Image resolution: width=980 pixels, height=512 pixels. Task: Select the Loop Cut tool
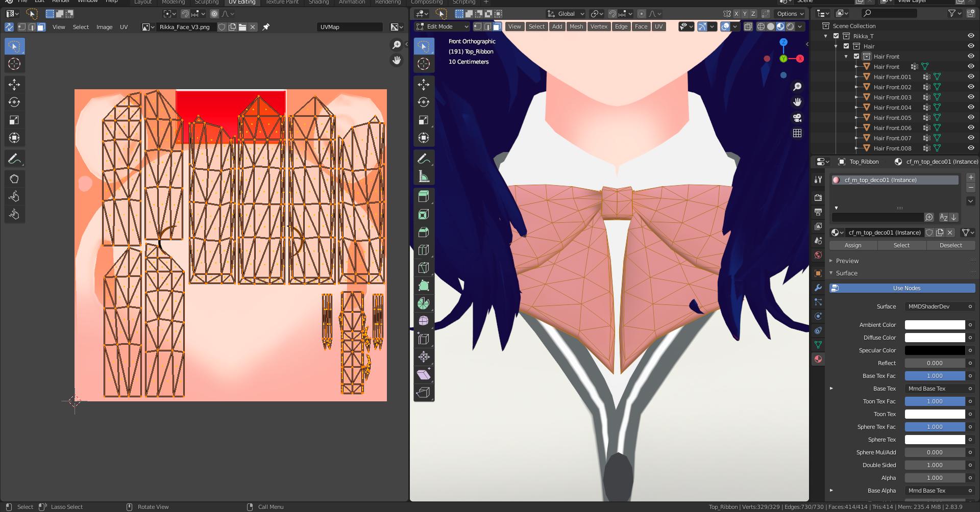[424, 250]
